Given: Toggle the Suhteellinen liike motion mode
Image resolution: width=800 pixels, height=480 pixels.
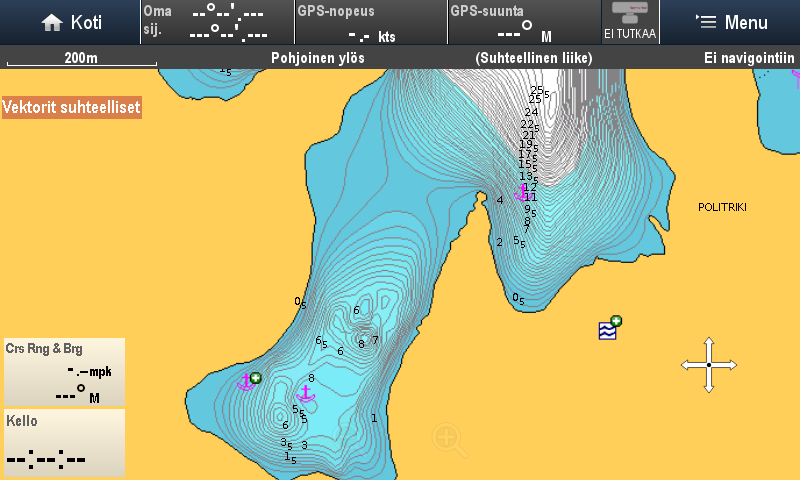Looking at the screenshot, I should (x=534, y=58).
